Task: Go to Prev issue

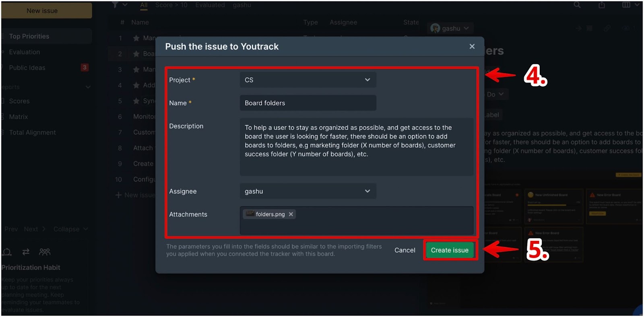Action: [x=11, y=229]
